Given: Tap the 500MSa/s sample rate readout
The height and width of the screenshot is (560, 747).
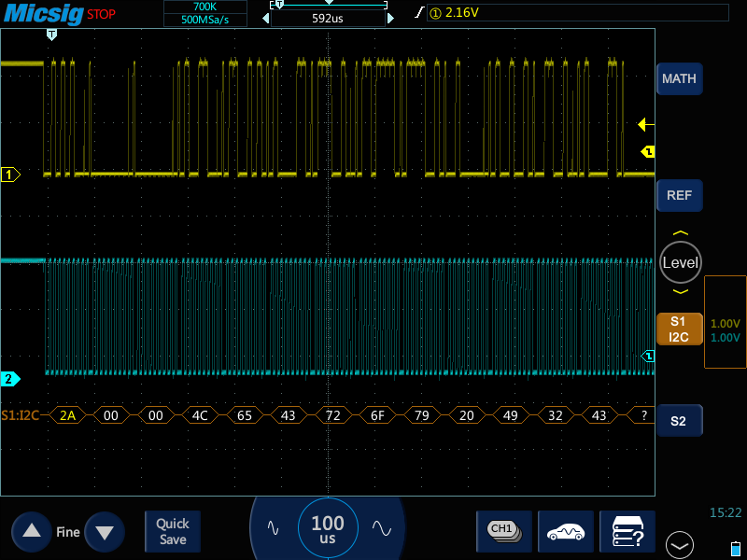Looking at the screenshot, I should tap(205, 20).
